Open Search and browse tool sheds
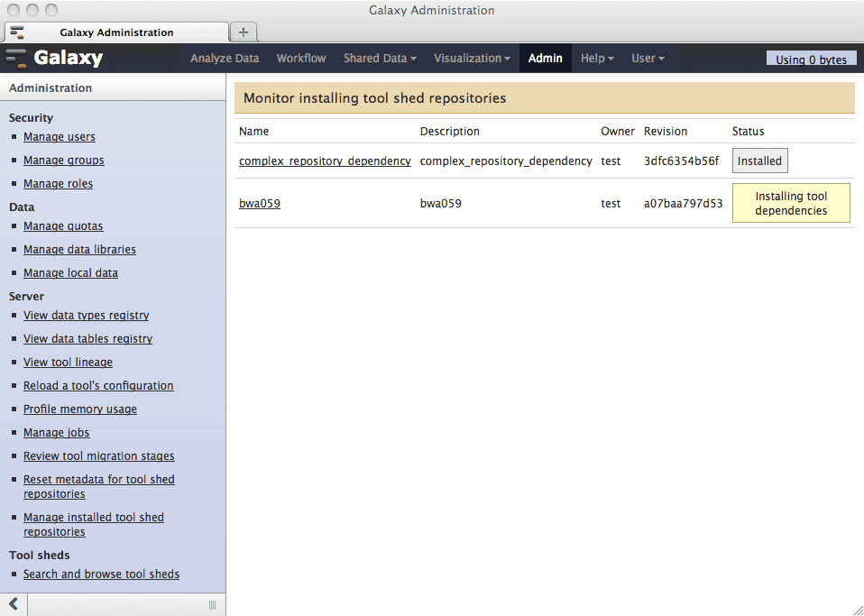 click(101, 575)
